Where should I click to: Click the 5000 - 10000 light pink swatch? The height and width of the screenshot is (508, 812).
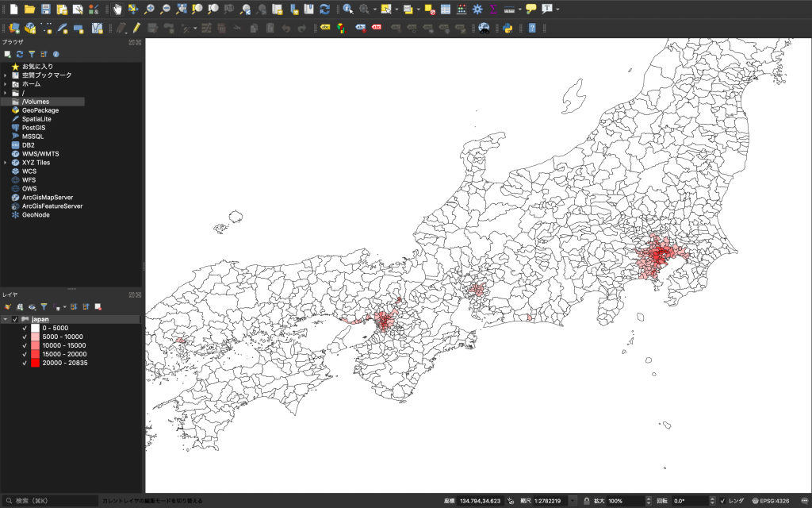pyautogui.click(x=35, y=337)
